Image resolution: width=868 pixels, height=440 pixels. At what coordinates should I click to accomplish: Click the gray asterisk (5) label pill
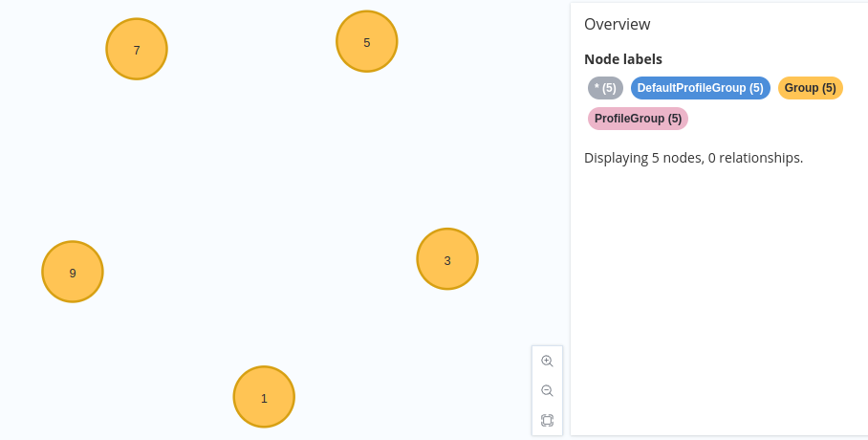click(605, 88)
